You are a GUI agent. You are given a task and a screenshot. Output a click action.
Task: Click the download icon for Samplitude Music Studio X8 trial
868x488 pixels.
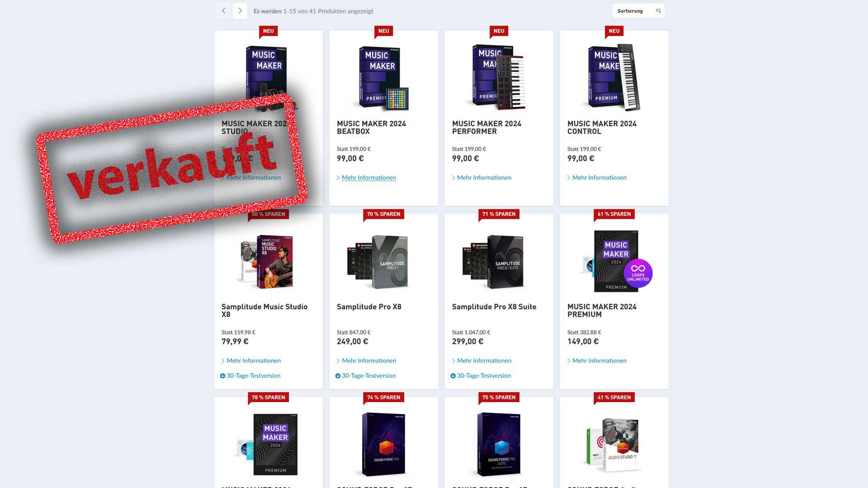(222, 376)
